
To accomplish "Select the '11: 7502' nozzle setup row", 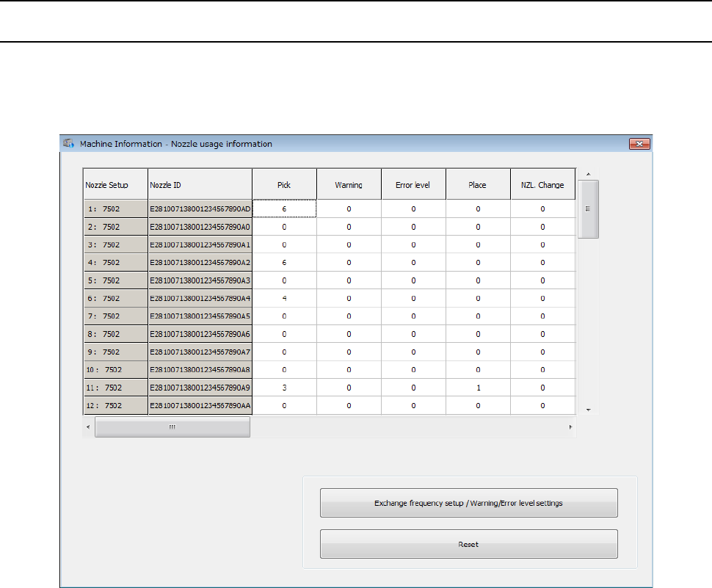I will click(x=115, y=388).
